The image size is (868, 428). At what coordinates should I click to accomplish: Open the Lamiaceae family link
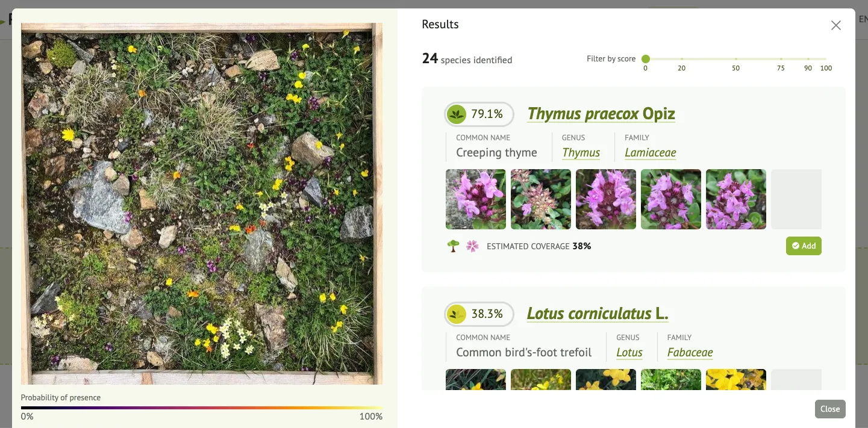click(650, 153)
